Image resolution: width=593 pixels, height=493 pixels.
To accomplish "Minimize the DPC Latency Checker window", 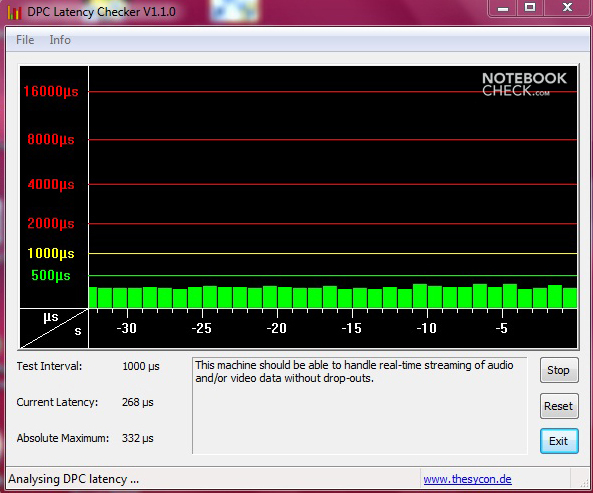I will (503, 8).
